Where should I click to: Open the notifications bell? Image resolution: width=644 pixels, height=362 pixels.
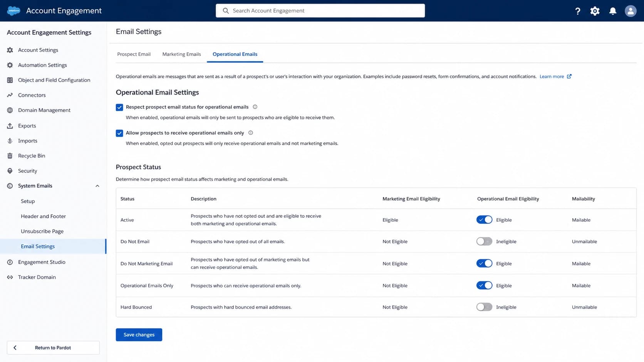coord(613,11)
